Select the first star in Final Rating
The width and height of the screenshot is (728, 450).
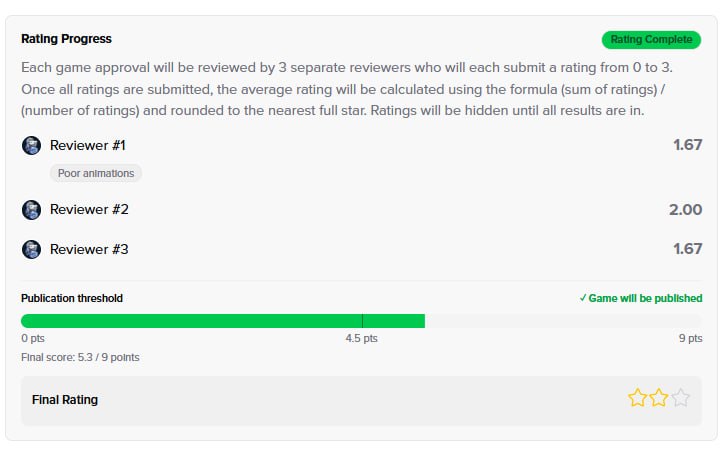[x=637, y=398]
